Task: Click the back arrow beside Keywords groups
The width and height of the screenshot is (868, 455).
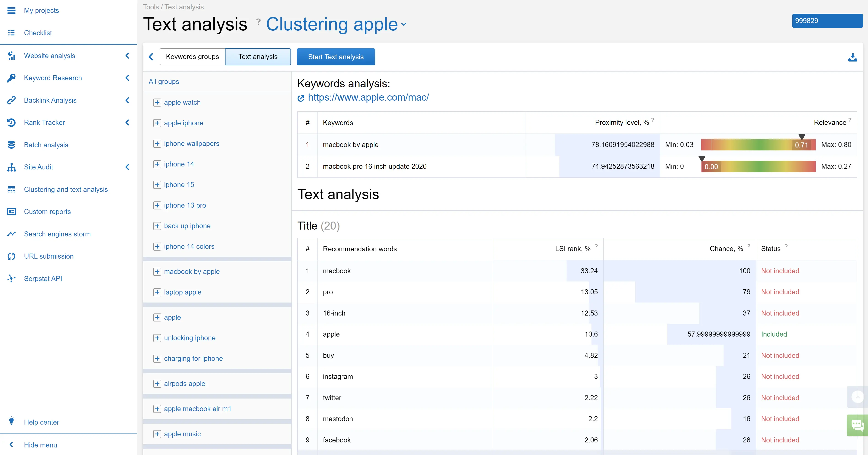Action: click(151, 57)
